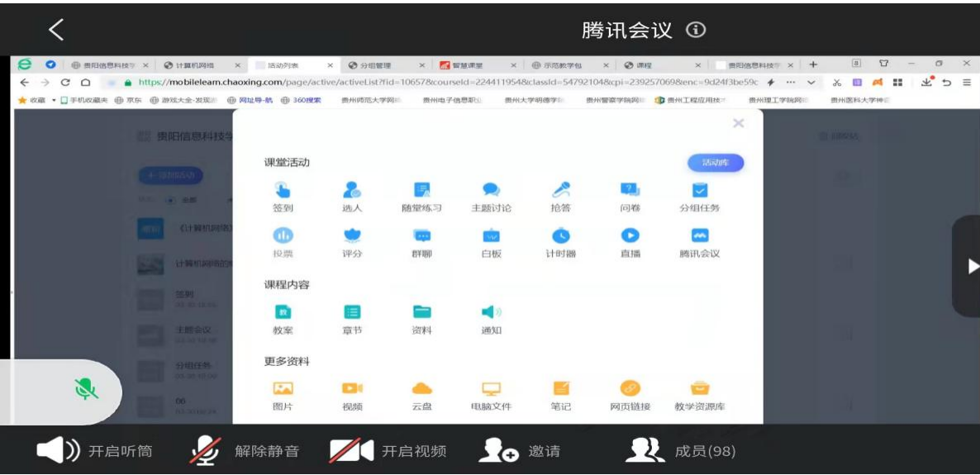The image size is (980, 475).
Task: Select the 随堂练习 quiz icon
Action: 421,191
